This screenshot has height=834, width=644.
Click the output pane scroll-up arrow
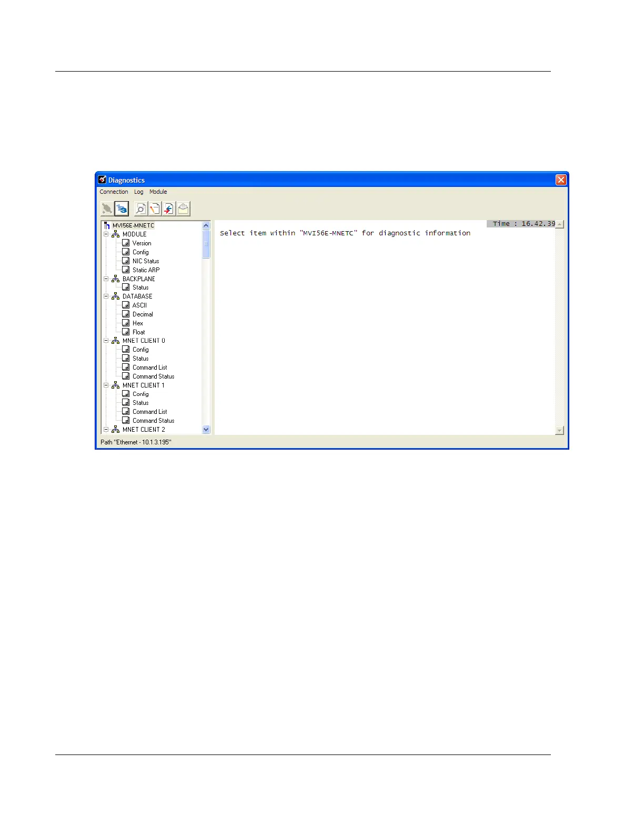pyautogui.click(x=559, y=224)
